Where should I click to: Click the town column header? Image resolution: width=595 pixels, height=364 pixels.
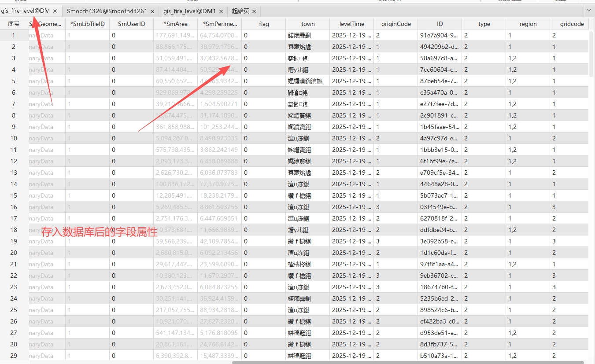(x=308, y=24)
